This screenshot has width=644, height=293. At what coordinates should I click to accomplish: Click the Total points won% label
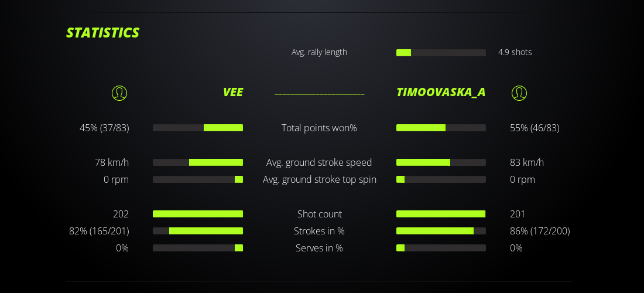(x=319, y=128)
